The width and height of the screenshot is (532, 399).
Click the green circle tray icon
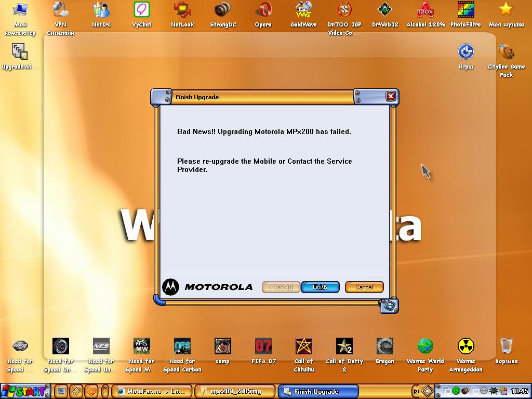click(x=456, y=392)
